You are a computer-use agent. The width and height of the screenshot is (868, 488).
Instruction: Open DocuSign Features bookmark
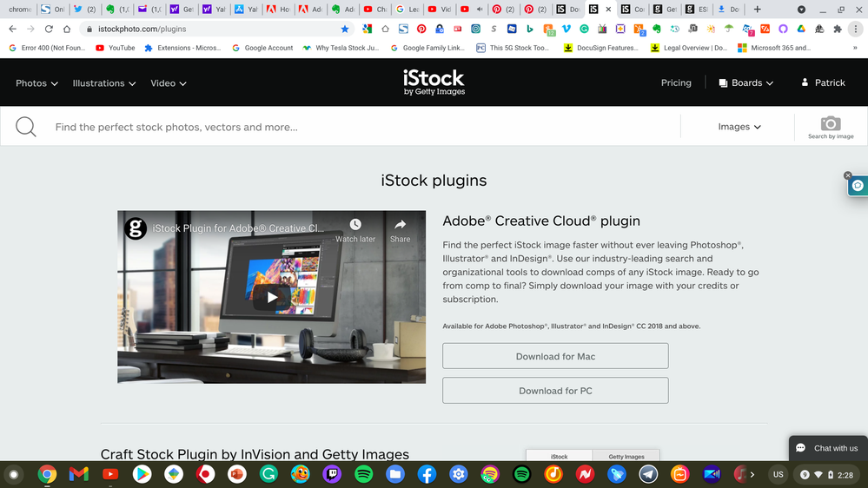(x=600, y=48)
